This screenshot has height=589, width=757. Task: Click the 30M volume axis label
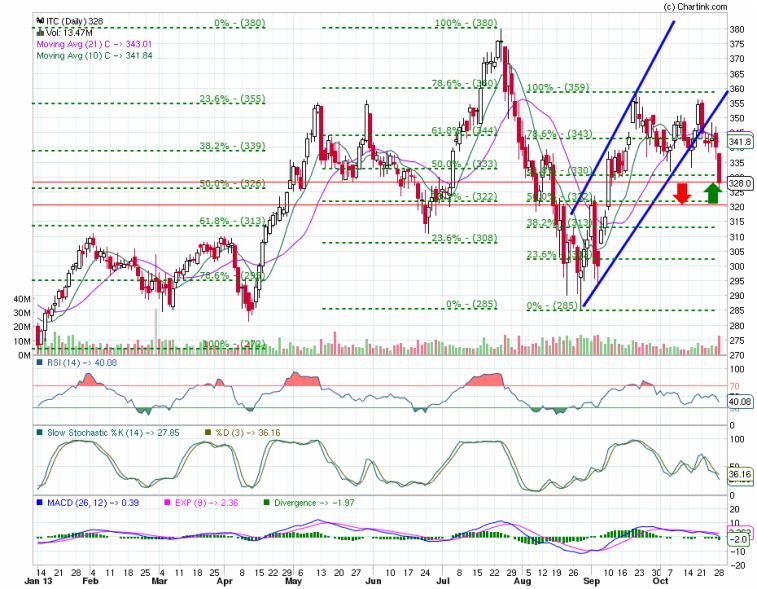pos(22,313)
